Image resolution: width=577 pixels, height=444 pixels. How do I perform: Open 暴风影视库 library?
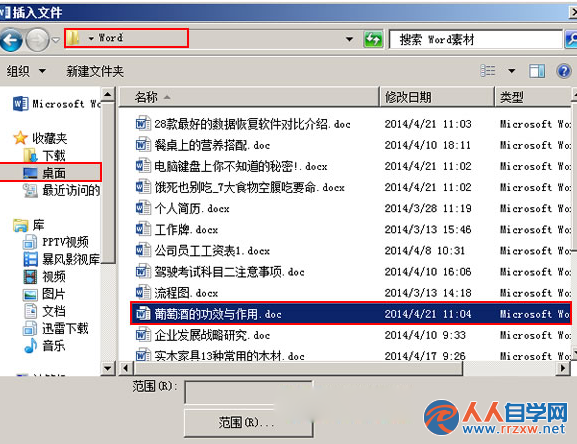(x=62, y=259)
